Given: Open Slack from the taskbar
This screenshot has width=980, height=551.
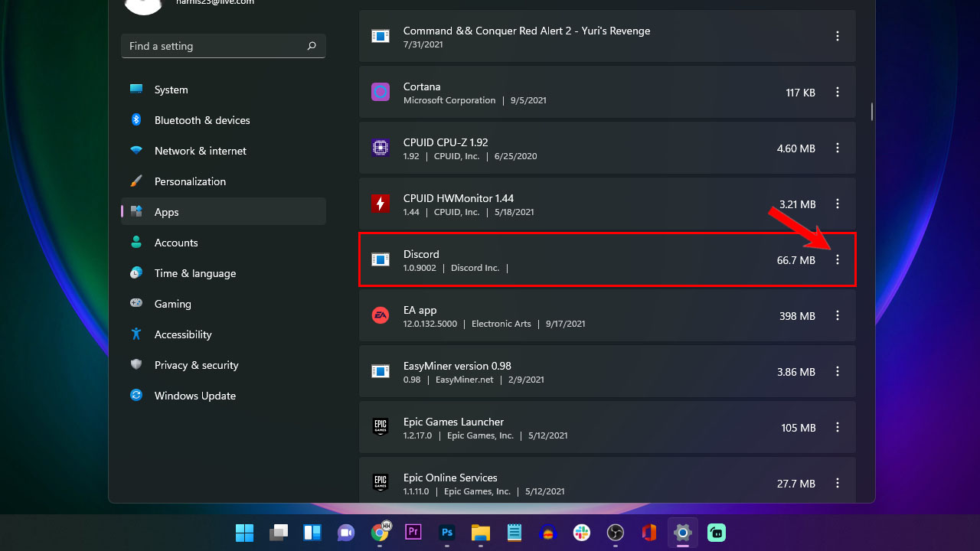Looking at the screenshot, I should tap(581, 532).
